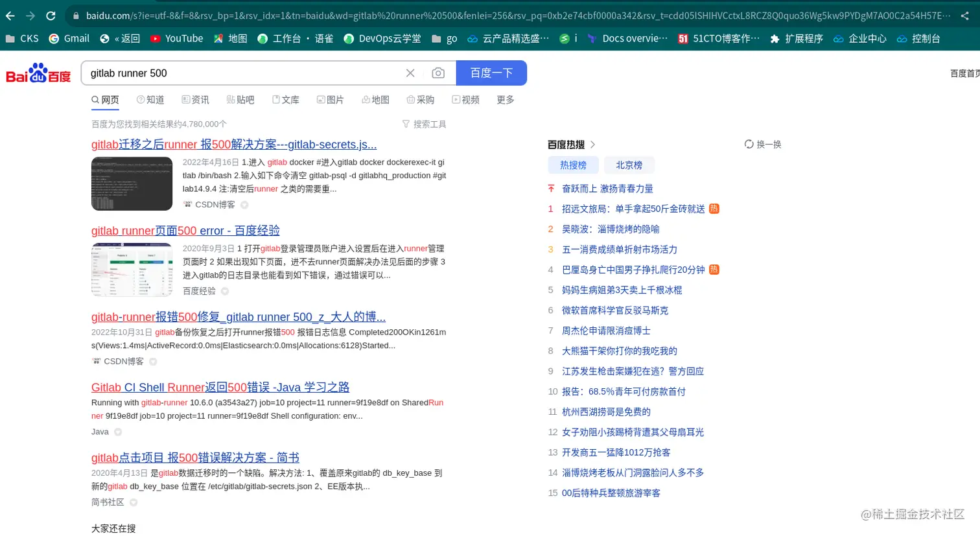Image resolution: width=980 pixels, height=536 pixels.
Task: Click the Baidu logo
Action: pyautogui.click(x=38, y=73)
